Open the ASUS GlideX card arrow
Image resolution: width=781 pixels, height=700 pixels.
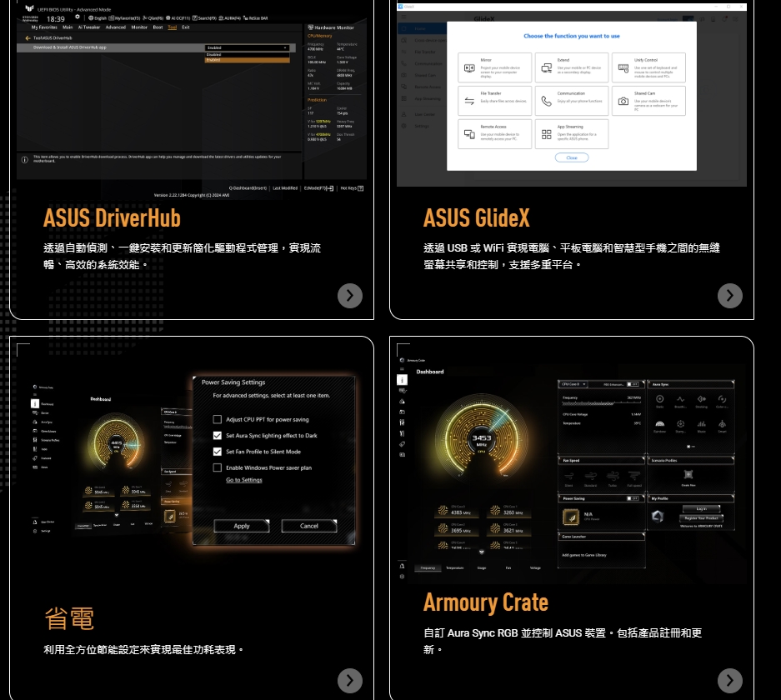pyautogui.click(x=729, y=296)
